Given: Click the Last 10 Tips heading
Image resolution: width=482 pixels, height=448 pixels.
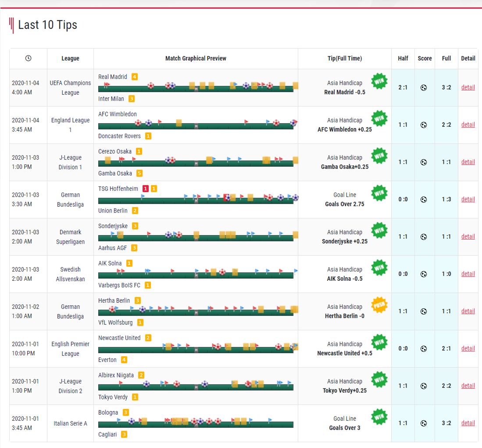Looking at the screenshot, I should point(47,25).
